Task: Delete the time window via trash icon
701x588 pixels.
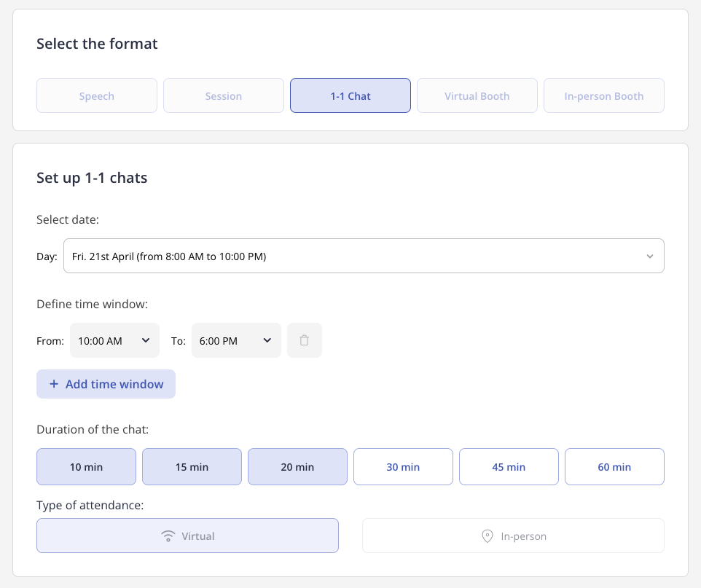Action: 304,340
